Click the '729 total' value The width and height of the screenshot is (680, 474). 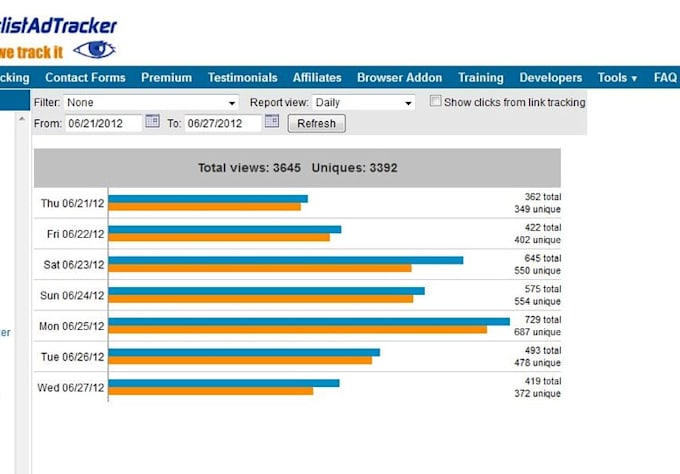click(x=543, y=320)
